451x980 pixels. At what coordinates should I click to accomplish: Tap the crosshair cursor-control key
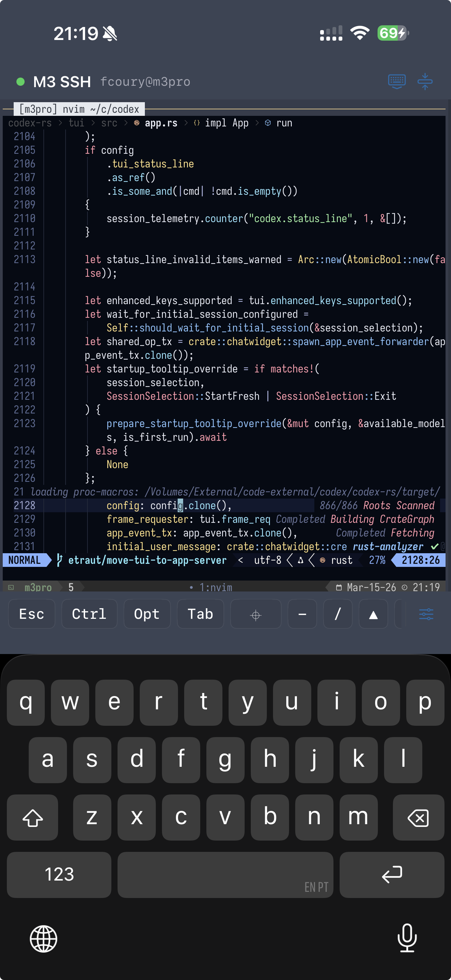coord(256,614)
